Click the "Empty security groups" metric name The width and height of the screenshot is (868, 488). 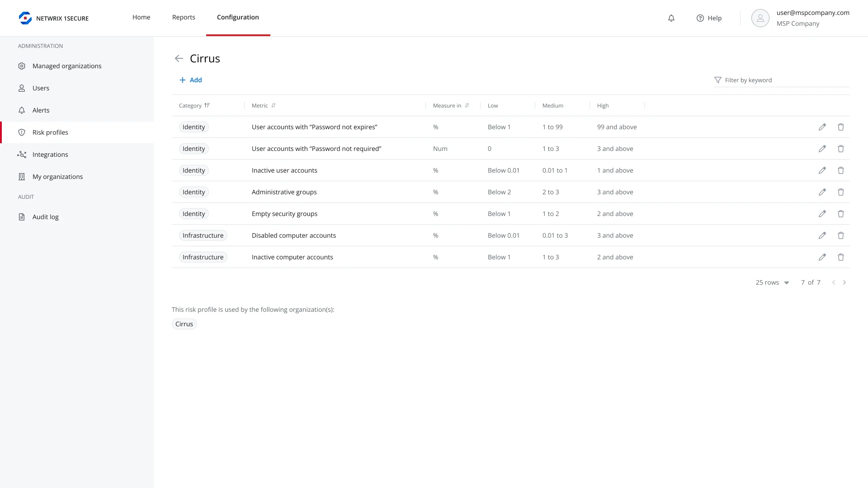(x=285, y=214)
